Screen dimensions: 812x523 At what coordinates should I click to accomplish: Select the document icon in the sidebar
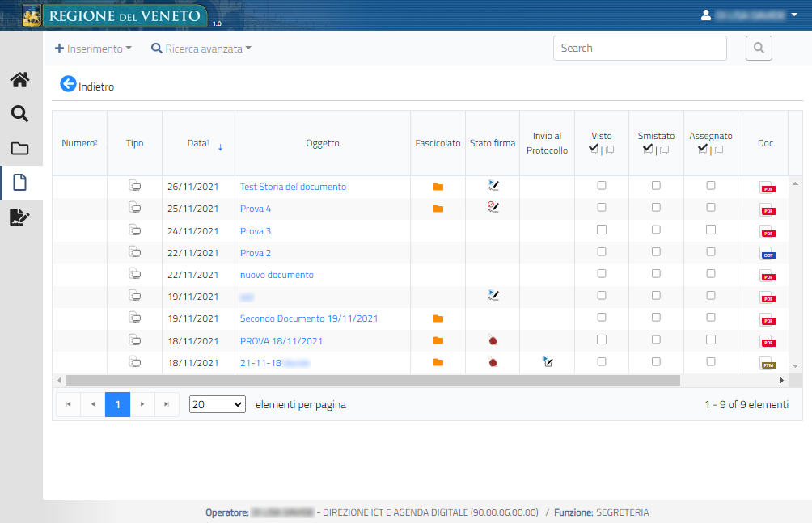click(19, 183)
